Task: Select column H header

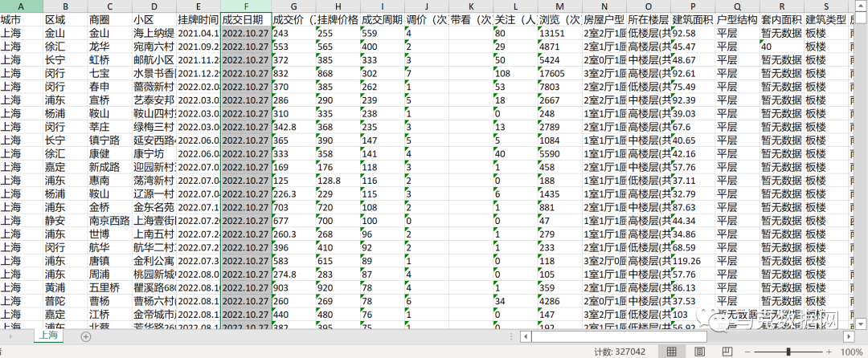Action: 338,6
